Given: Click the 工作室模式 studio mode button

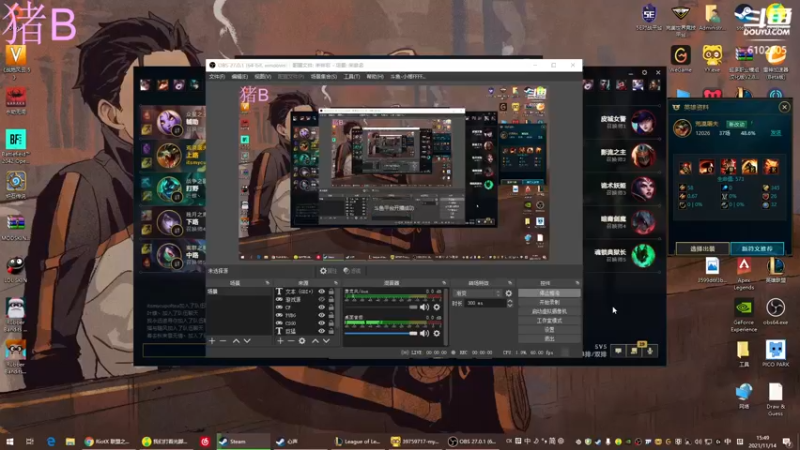Looking at the screenshot, I should pyautogui.click(x=549, y=320).
